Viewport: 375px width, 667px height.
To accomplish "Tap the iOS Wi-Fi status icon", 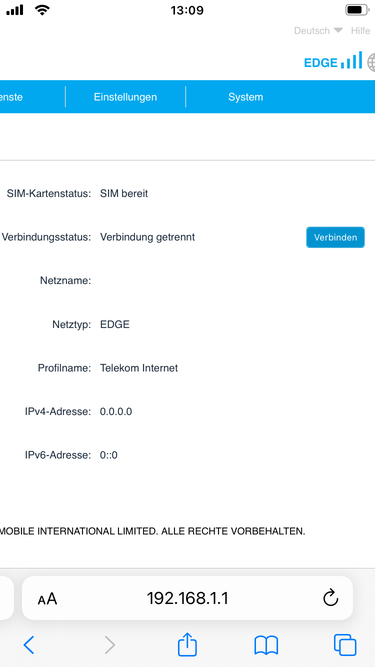I will [x=42, y=10].
